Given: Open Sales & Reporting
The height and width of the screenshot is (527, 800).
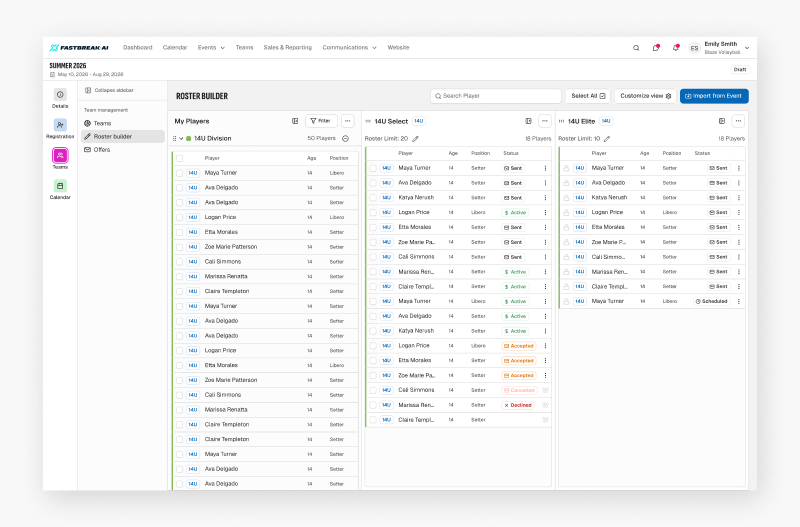Looking at the screenshot, I should pyautogui.click(x=288, y=48).
